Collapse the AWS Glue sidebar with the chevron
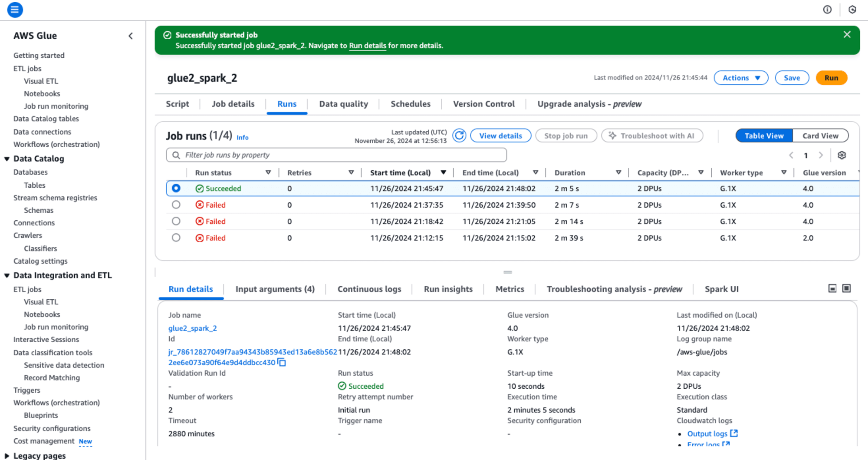 point(131,36)
